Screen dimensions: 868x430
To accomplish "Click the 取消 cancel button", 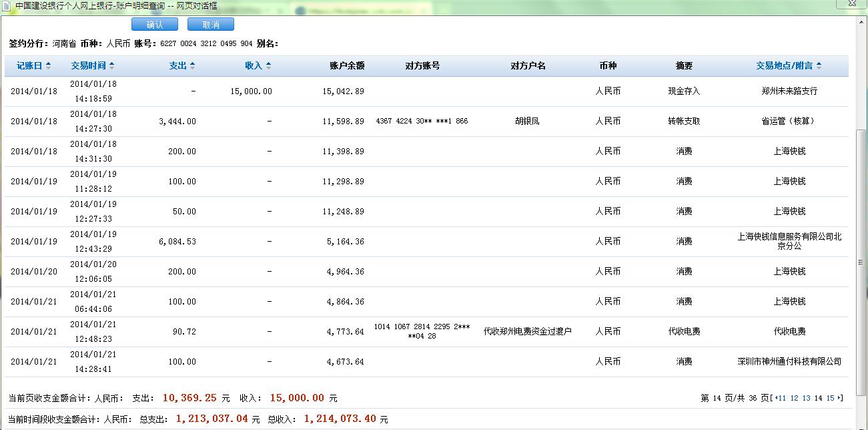I will pos(211,25).
